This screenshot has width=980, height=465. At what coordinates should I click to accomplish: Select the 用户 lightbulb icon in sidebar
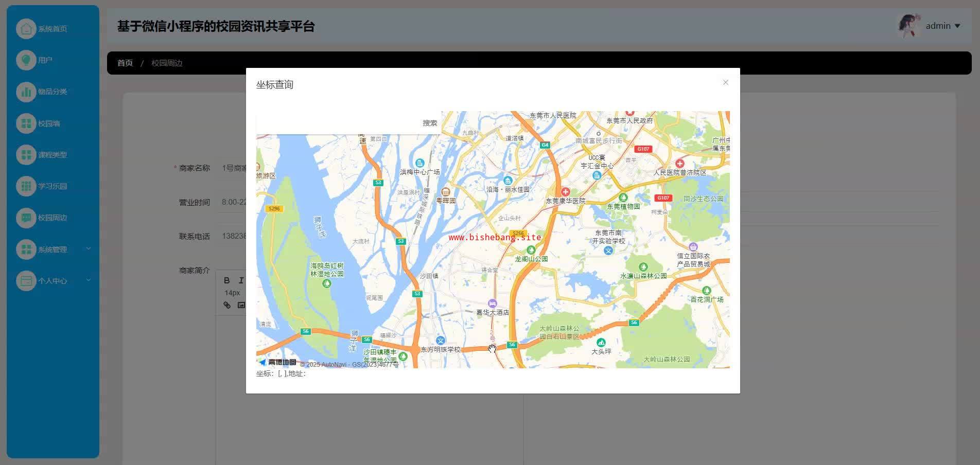pos(26,60)
